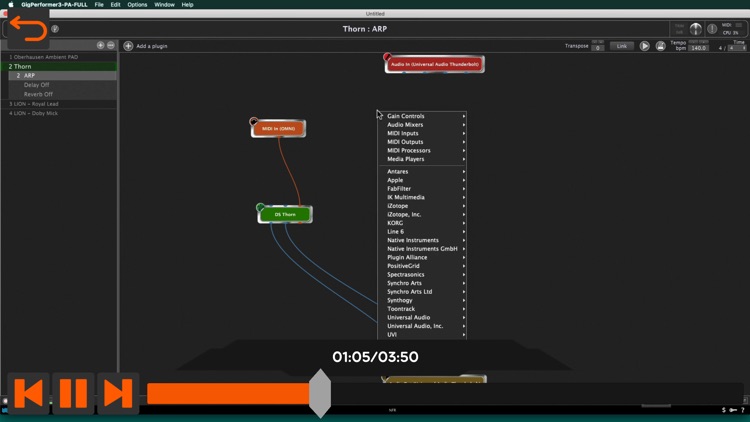The width and height of the screenshot is (750, 422).
Task: Click the key icon in status bar
Action: click(x=733, y=410)
